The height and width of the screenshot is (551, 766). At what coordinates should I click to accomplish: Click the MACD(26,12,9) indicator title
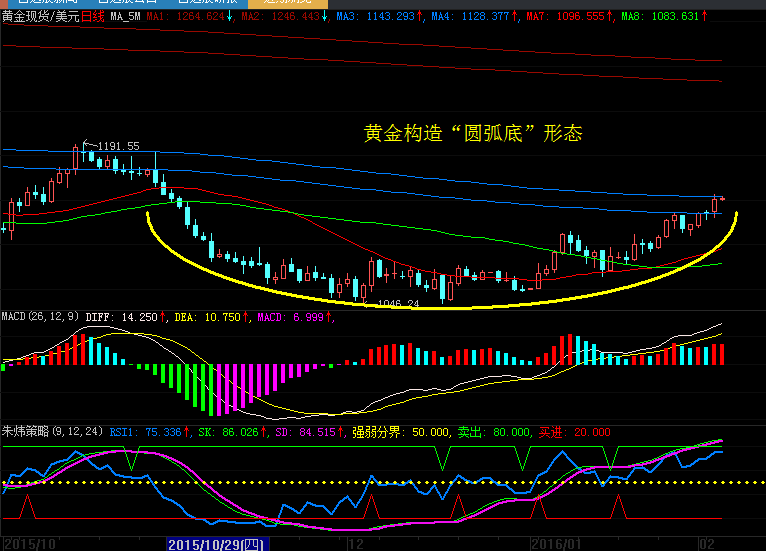click(x=40, y=316)
